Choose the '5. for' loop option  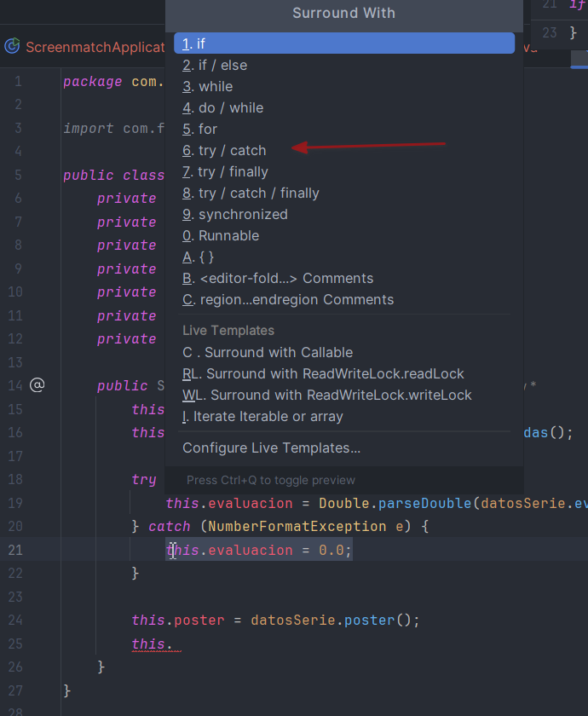[344, 130]
